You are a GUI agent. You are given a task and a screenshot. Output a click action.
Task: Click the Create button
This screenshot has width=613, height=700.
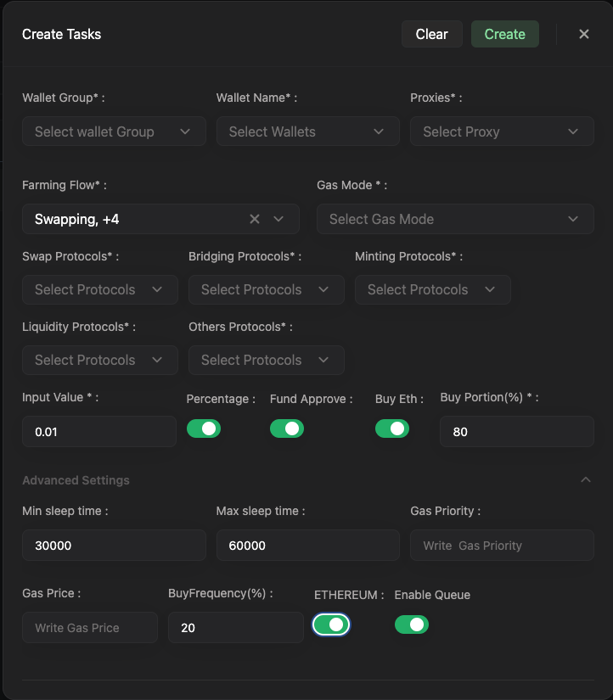point(504,34)
